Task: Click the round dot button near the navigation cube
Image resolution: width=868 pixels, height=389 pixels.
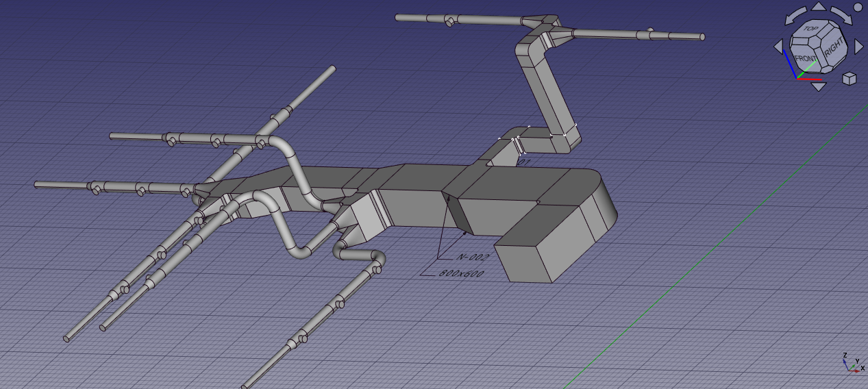Action: tap(859, 8)
